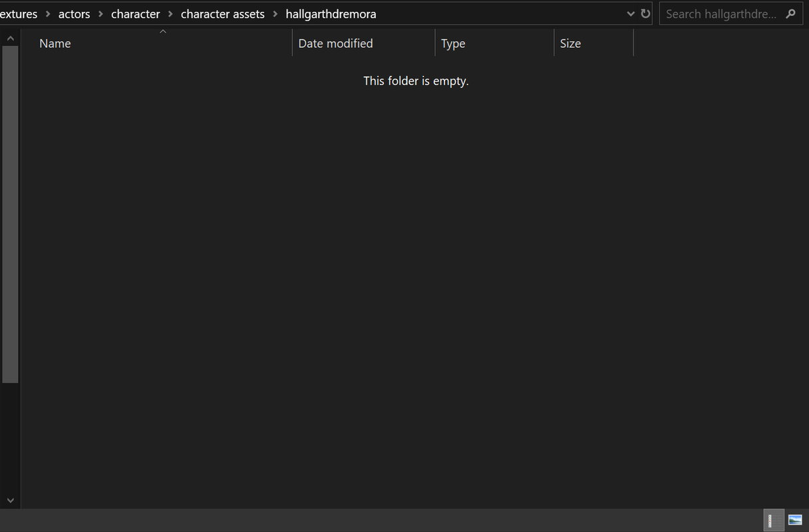The width and height of the screenshot is (809, 532).
Task: Open chevron before actors breadcrumb
Action: point(48,14)
